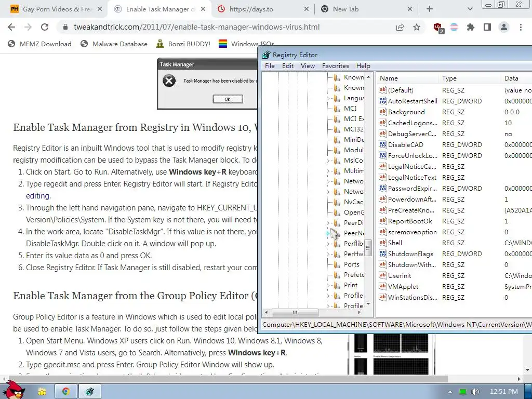Open Windows ISOs bookmark
The image size is (532, 399).
[x=246, y=44]
